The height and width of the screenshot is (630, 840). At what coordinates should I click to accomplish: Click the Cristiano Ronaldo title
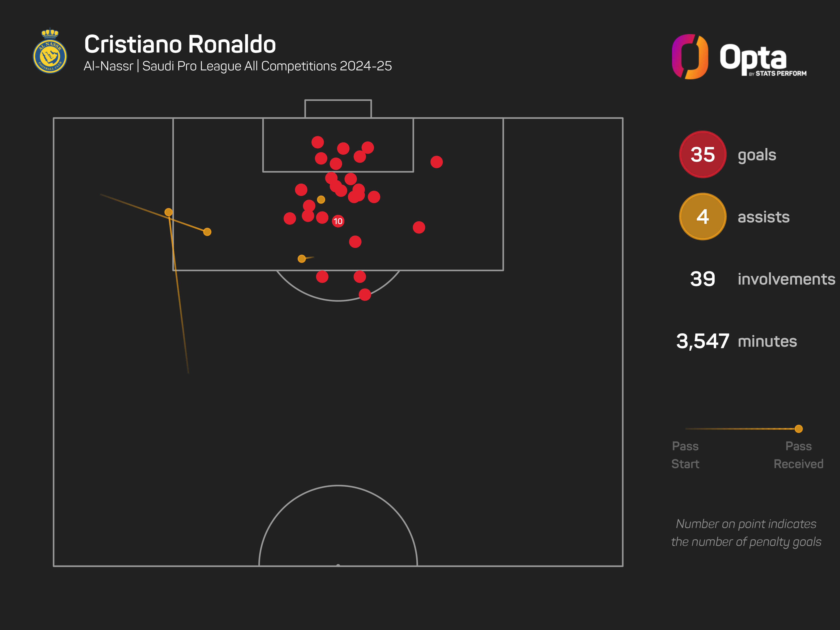pyautogui.click(x=180, y=45)
